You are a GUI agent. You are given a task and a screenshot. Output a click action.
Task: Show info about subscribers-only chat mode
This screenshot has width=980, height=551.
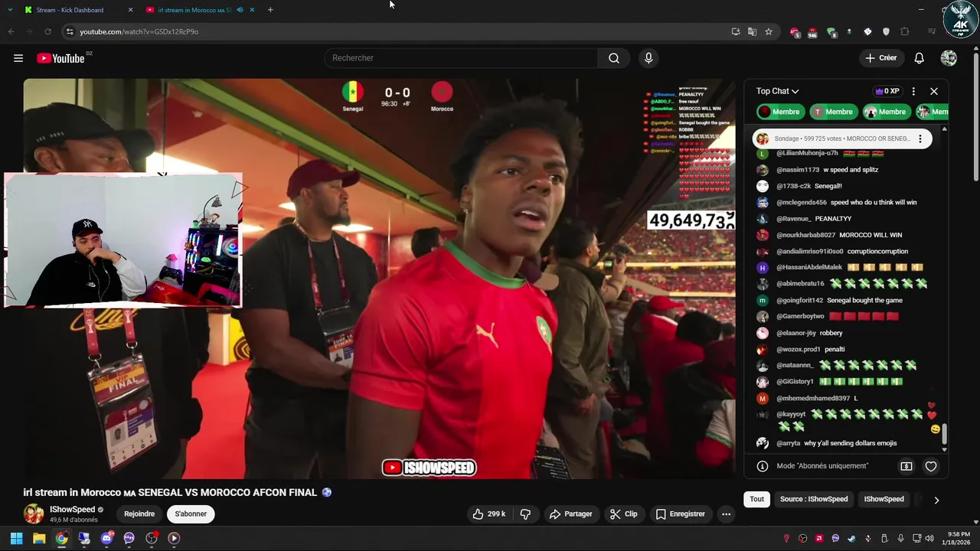763,466
